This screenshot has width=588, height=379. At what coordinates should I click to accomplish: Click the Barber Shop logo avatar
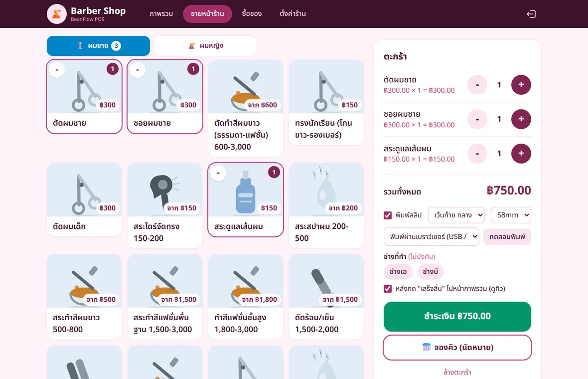click(x=57, y=14)
